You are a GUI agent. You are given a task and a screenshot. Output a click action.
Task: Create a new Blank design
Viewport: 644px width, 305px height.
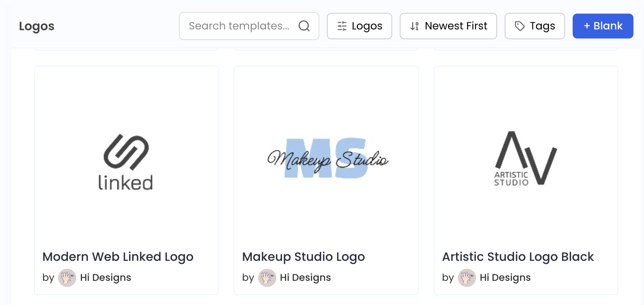(602, 26)
